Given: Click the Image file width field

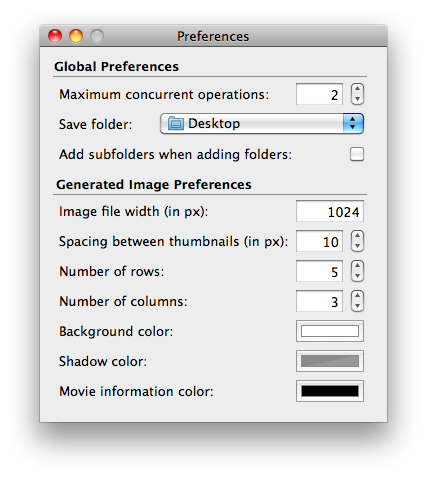Looking at the screenshot, I should coord(330,211).
